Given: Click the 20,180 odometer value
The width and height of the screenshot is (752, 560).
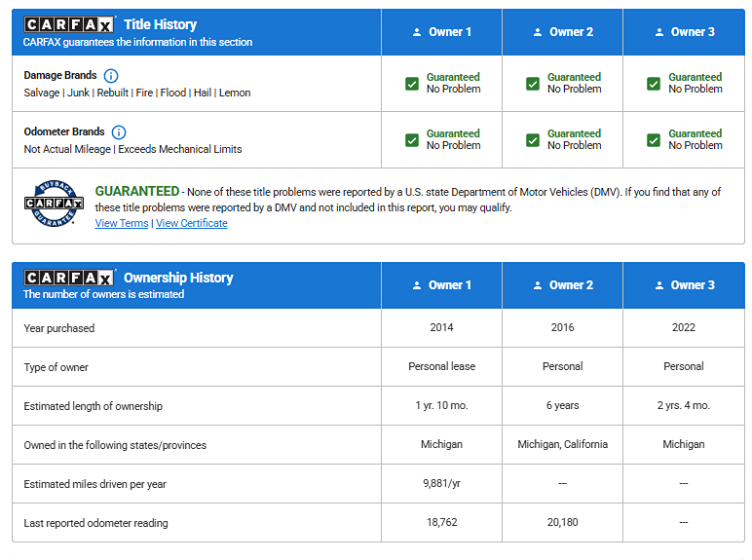Looking at the screenshot, I should (x=563, y=522).
